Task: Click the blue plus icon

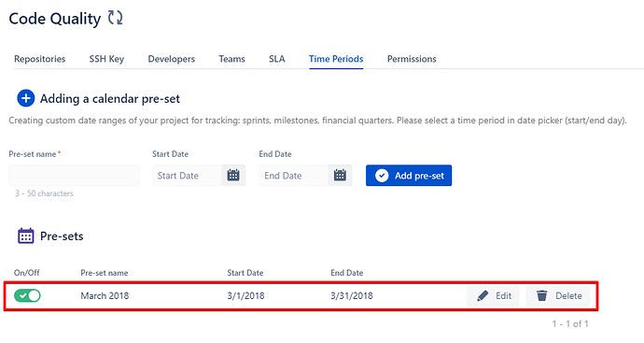Action: point(25,98)
